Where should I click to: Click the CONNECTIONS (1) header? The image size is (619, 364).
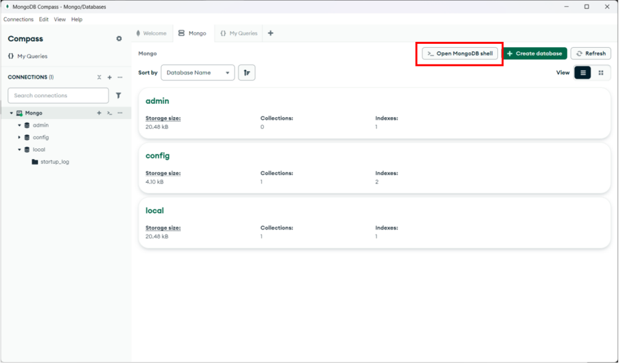point(31,77)
